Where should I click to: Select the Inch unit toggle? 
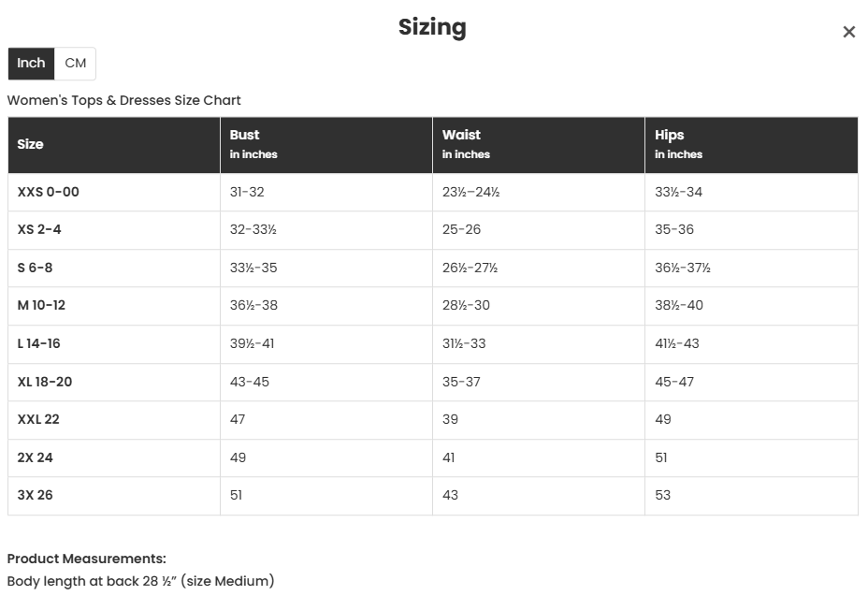tap(31, 64)
